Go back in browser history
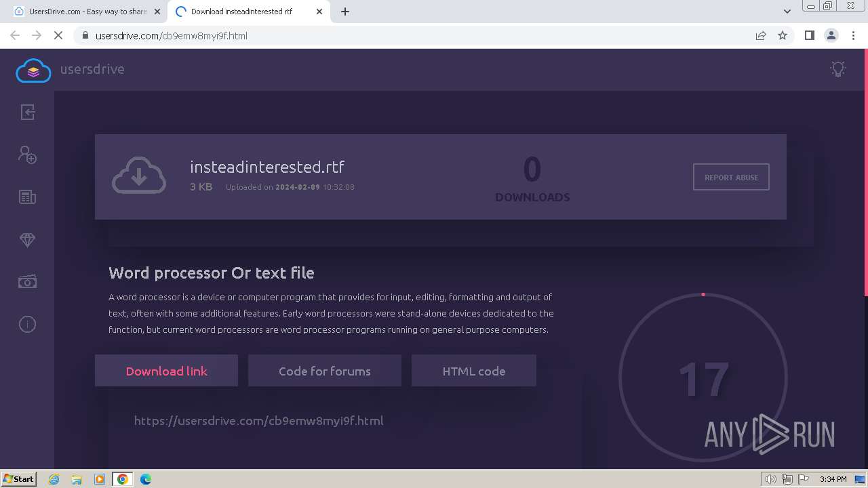 point(15,35)
